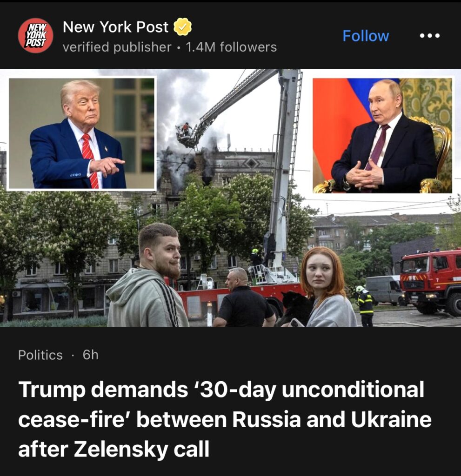Tap the red fire truck numbered 7

point(431,281)
